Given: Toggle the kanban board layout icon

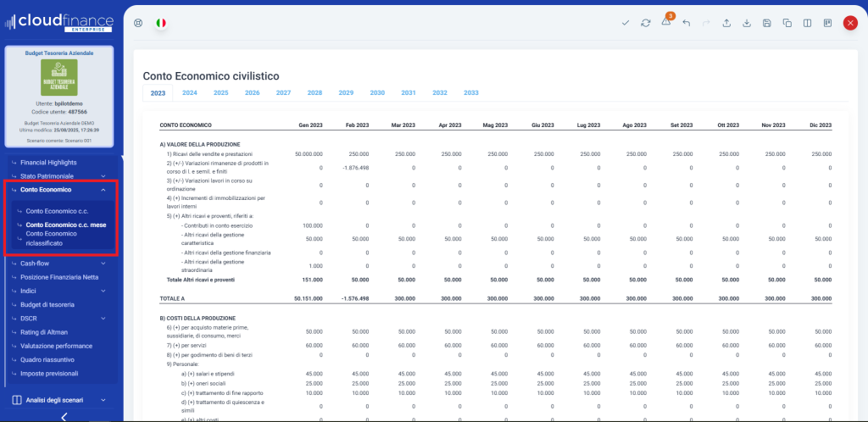Looking at the screenshot, I should tap(827, 23).
